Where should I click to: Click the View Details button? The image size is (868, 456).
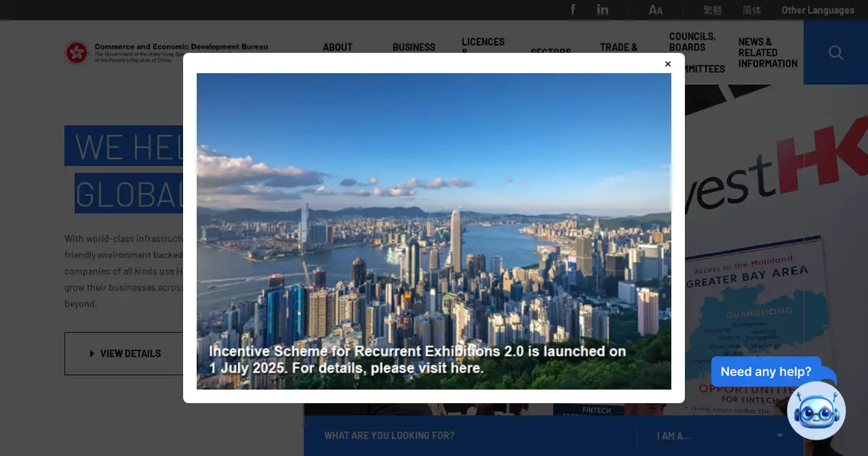[x=124, y=353]
